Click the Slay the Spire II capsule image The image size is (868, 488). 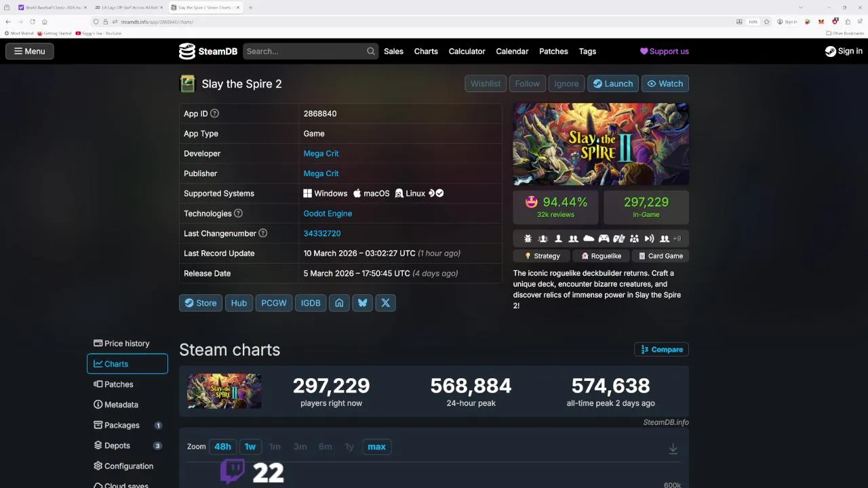pyautogui.click(x=601, y=144)
